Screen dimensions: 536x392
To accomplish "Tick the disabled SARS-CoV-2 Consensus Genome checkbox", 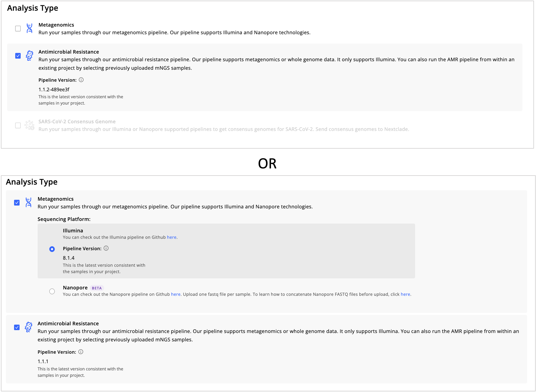I will pos(18,125).
